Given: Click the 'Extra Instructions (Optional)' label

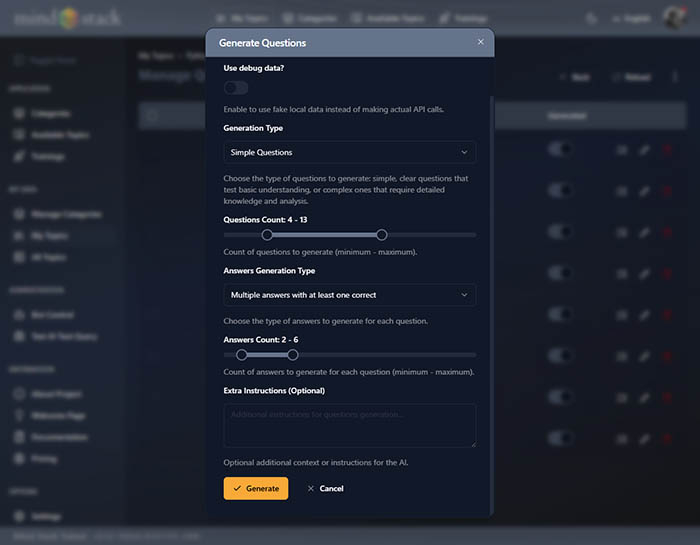Looking at the screenshot, I should (274, 391).
